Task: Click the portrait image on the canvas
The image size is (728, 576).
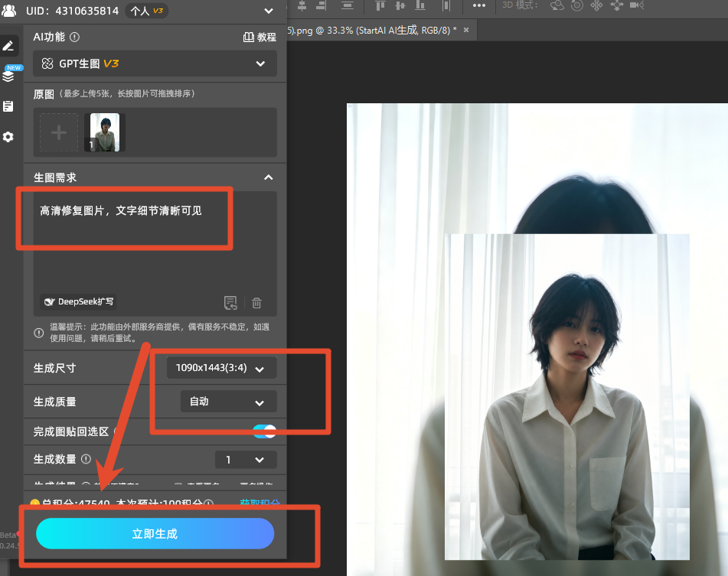Action: pyautogui.click(x=567, y=397)
